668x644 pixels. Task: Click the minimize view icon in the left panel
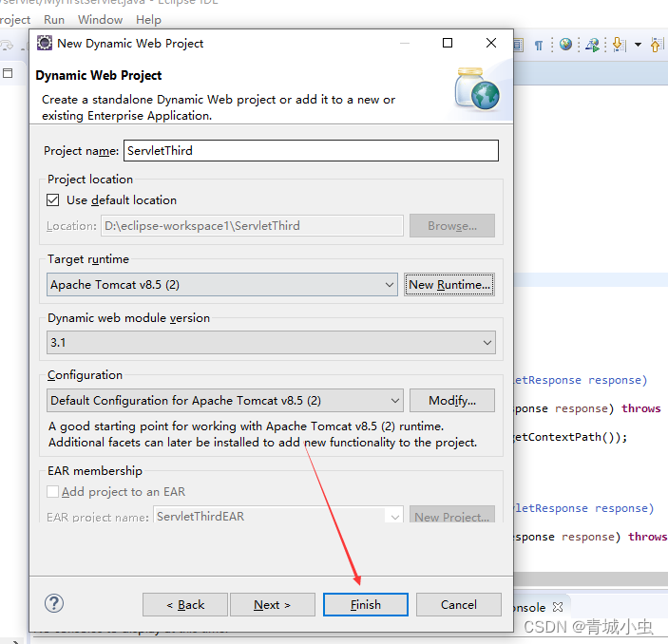tap(8, 73)
